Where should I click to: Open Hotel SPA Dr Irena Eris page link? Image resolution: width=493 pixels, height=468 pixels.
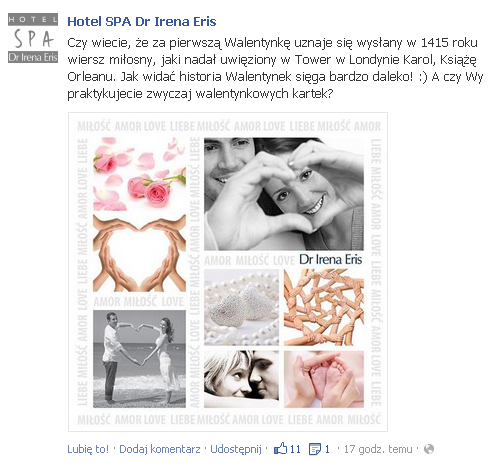pos(142,22)
